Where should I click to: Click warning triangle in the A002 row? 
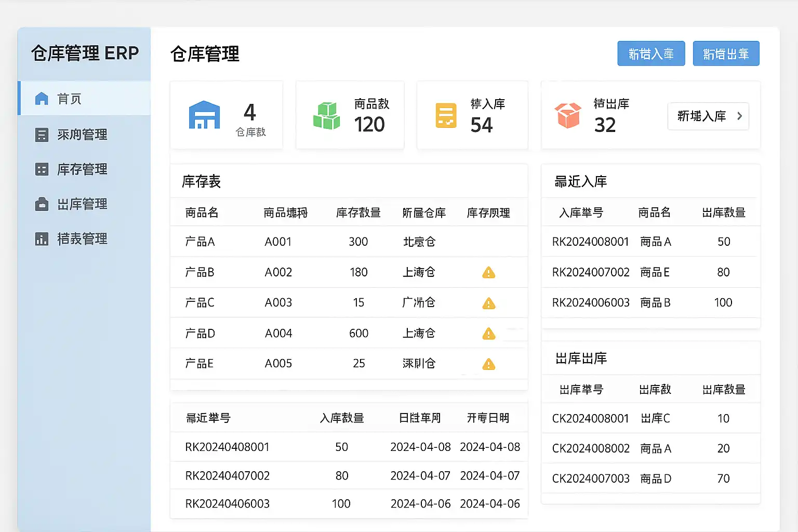(x=489, y=272)
